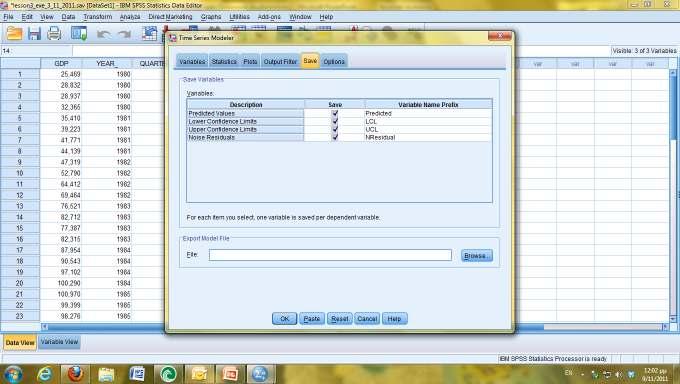Switch to the Statistics tab
The image size is (680, 384).
224,62
